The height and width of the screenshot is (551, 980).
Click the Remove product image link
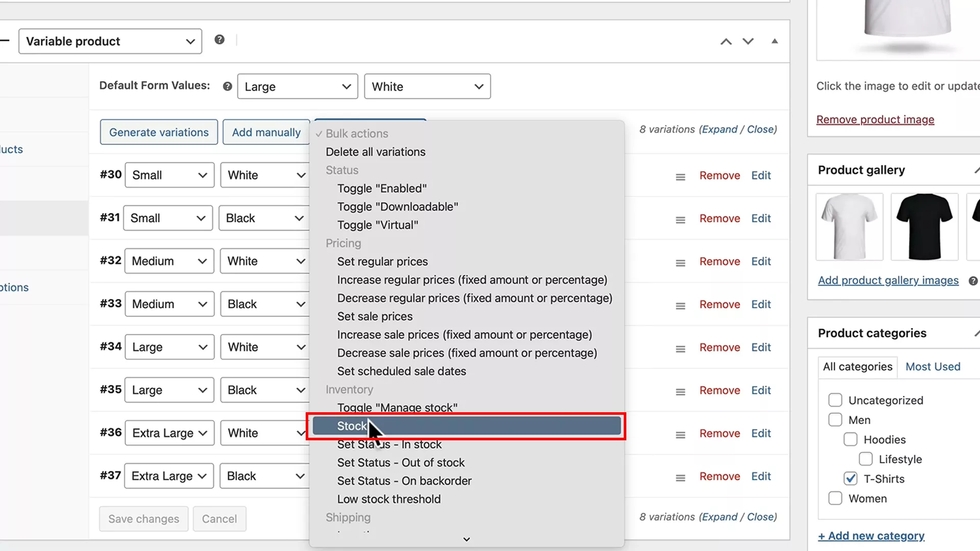(x=875, y=119)
